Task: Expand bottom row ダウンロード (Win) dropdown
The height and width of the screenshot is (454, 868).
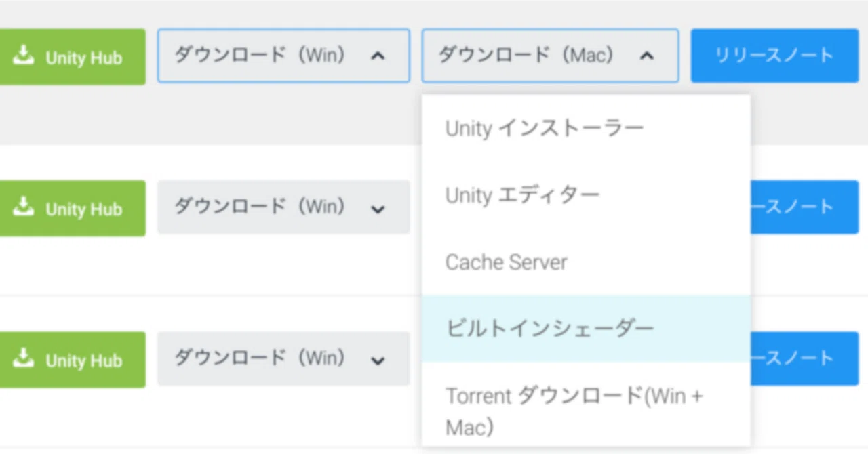Action: [x=283, y=358]
